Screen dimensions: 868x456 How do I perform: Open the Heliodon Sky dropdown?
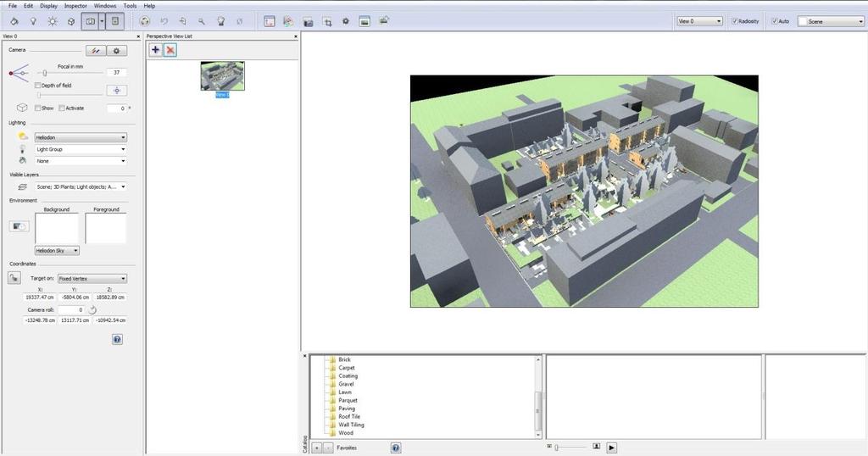(x=57, y=251)
